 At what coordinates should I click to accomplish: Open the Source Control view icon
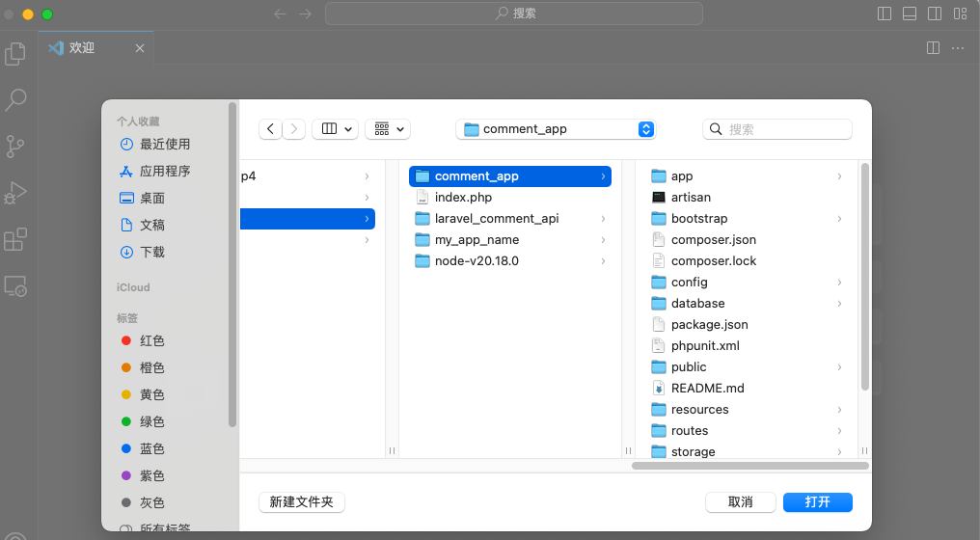[15, 146]
